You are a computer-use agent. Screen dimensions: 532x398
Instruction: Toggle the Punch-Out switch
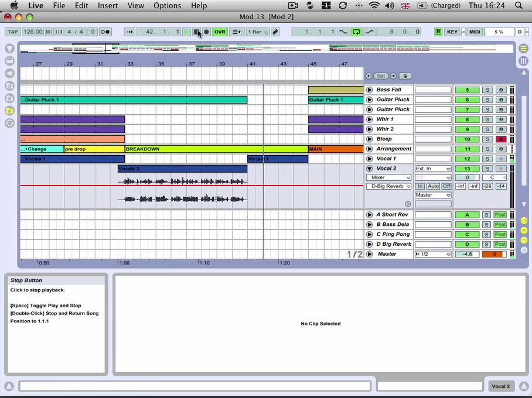369,32
